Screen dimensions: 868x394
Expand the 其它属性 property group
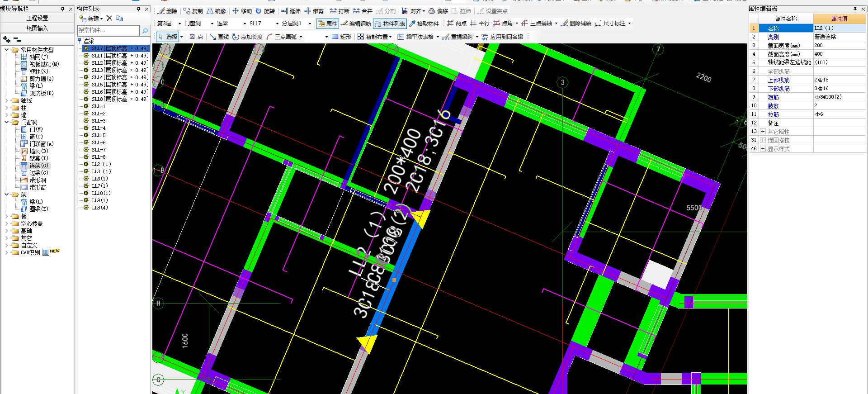pyautogui.click(x=763, y=132)
